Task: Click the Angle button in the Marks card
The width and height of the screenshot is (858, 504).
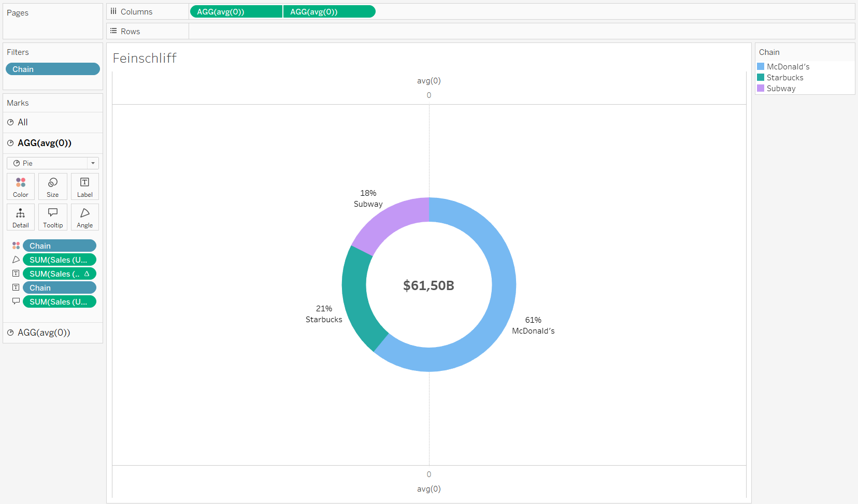Action: (85, 217)
